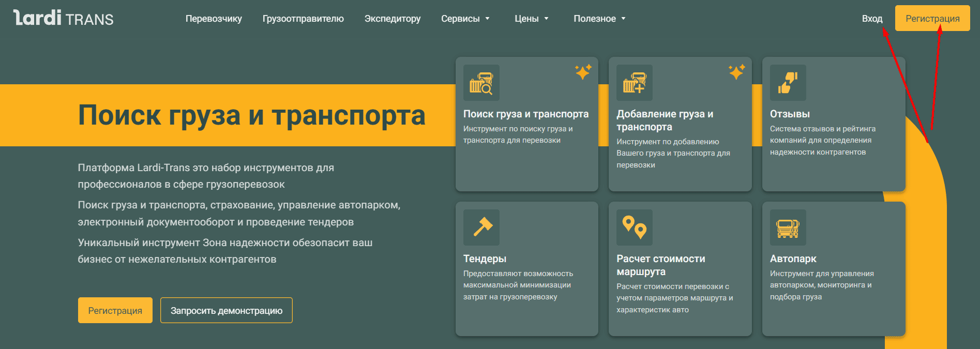The width and height of the screenshot is (980, 349).
Task: Click the thumbs up/down reviews icon
Action: tap(788, 83)
